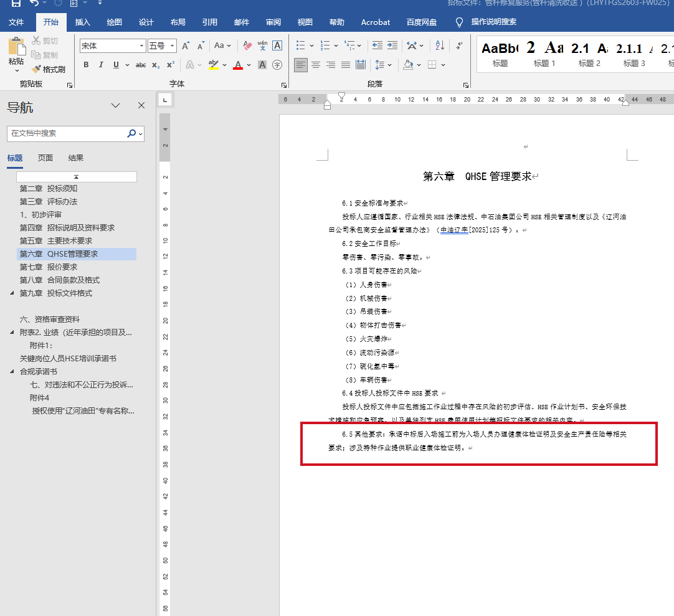Click the Cut (剪切) scissors button

(45, 41)
